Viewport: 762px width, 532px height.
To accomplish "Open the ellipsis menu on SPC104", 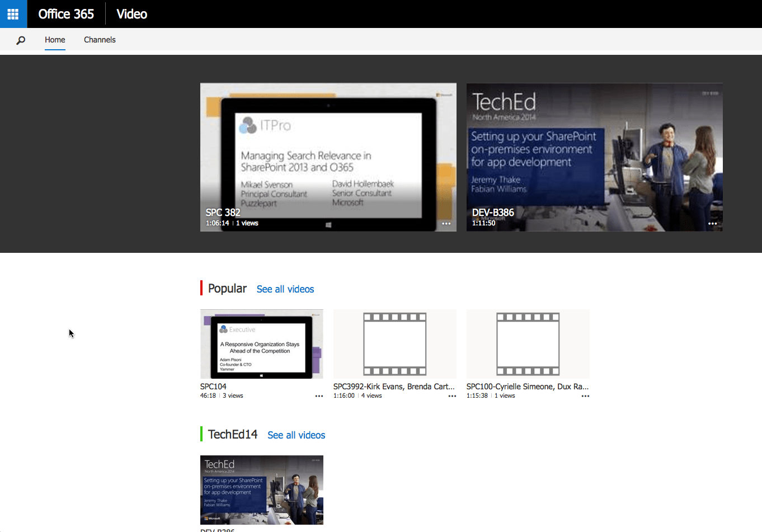I will pyautogui.click(x=319, y=396).
